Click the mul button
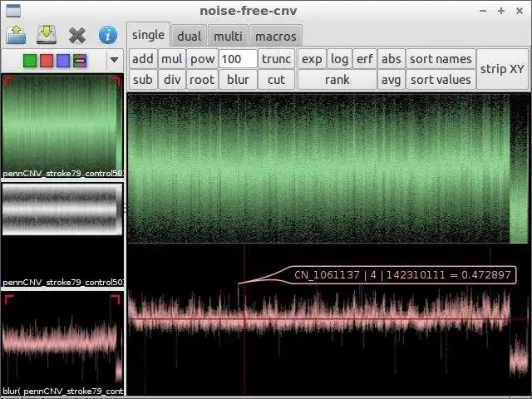 pos(172,59)
